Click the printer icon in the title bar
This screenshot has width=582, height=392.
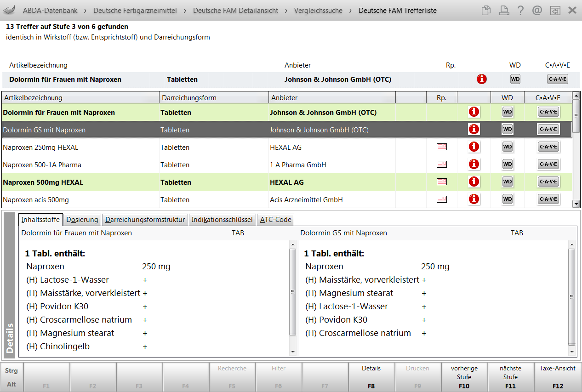(504, 10)
